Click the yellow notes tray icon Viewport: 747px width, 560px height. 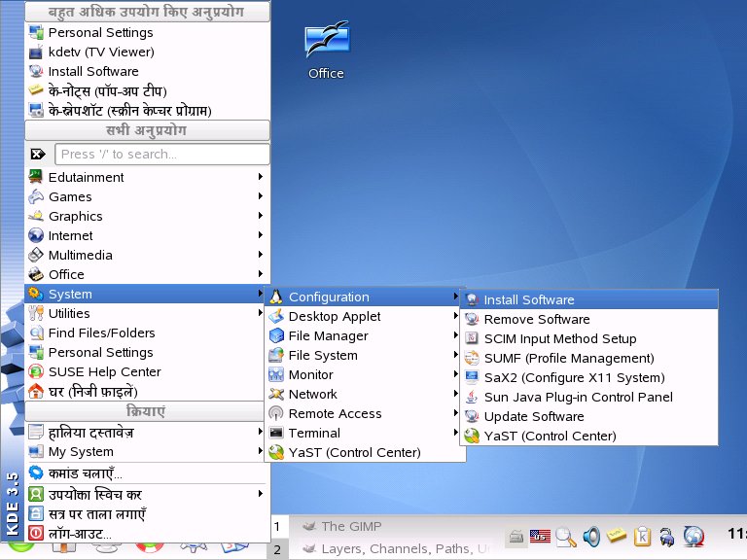[x=617, y=536]
